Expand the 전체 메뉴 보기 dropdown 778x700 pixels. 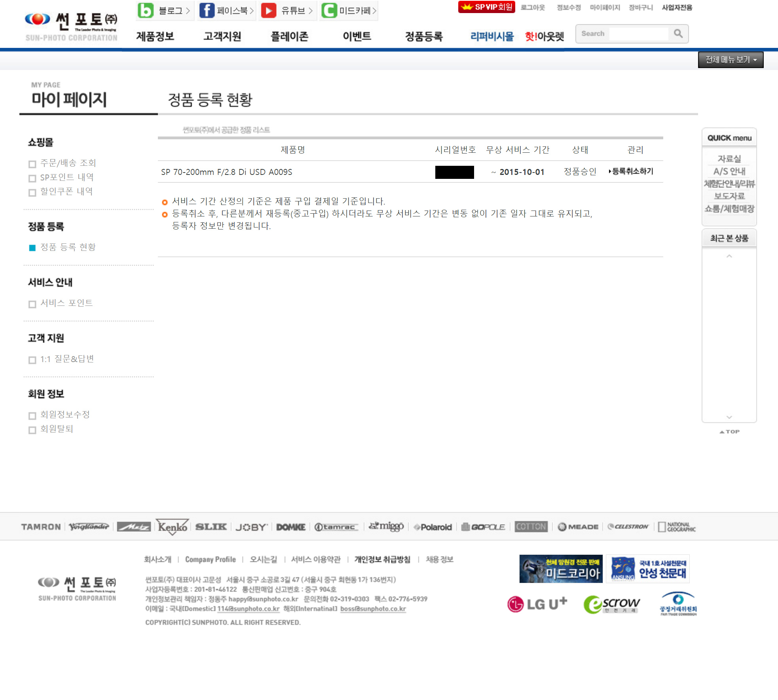tap(731, 60)
